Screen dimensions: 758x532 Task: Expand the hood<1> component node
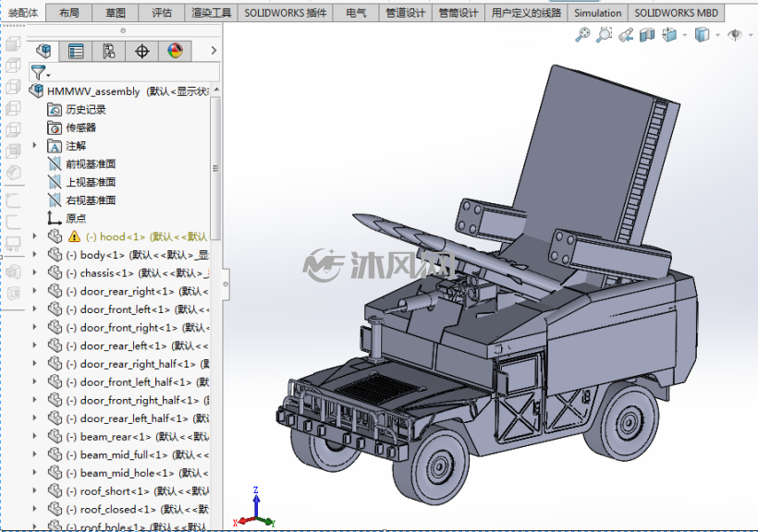click(35, 236)
